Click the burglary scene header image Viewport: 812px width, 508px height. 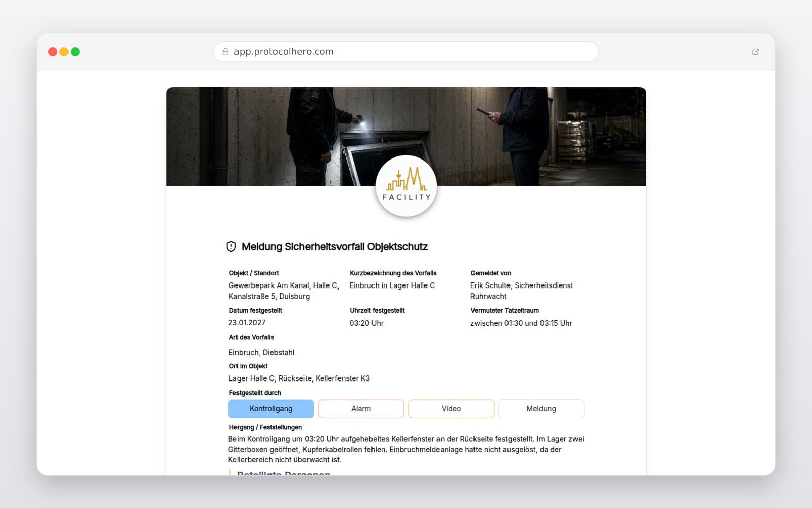click(x=406, y=136)
